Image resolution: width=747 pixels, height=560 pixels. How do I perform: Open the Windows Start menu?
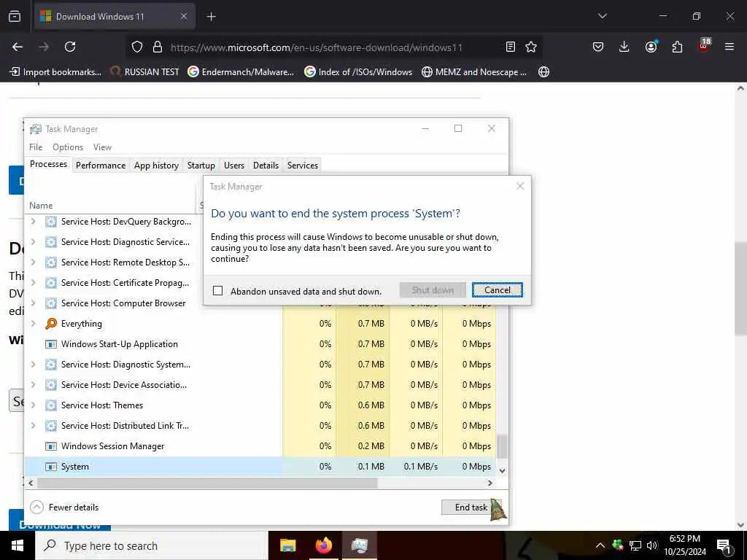click(x=18, y=545)
